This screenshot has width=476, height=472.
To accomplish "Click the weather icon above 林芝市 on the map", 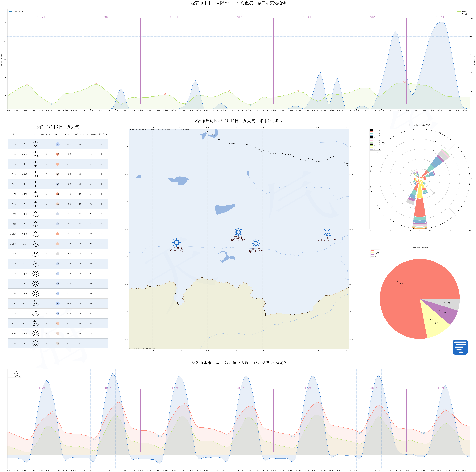I will point(327,232).
